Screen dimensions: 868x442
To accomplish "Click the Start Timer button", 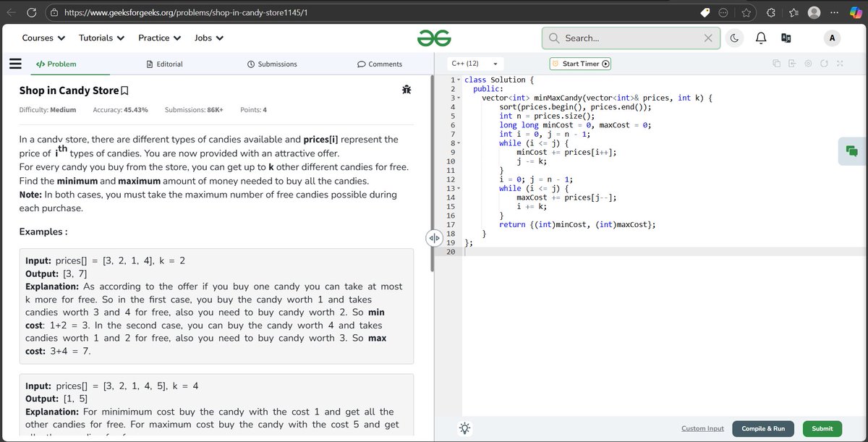I will tap(580, 64).
